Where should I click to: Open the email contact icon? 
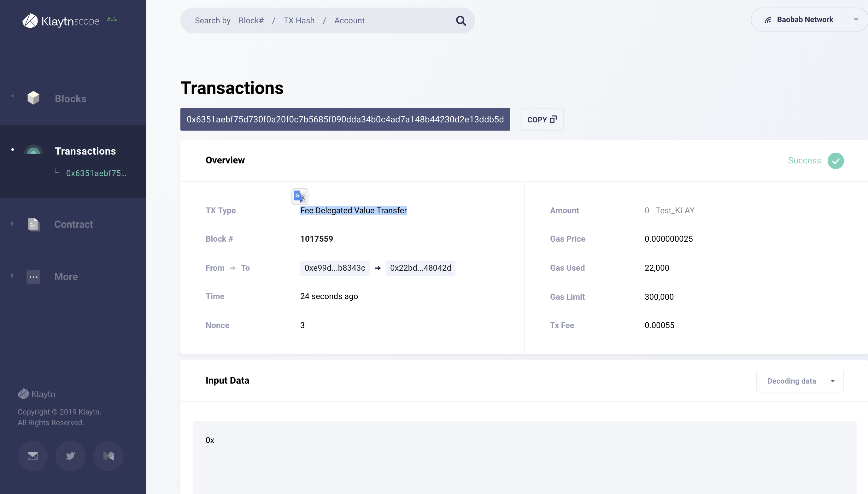pyautogui.click(x=32, y=456)
